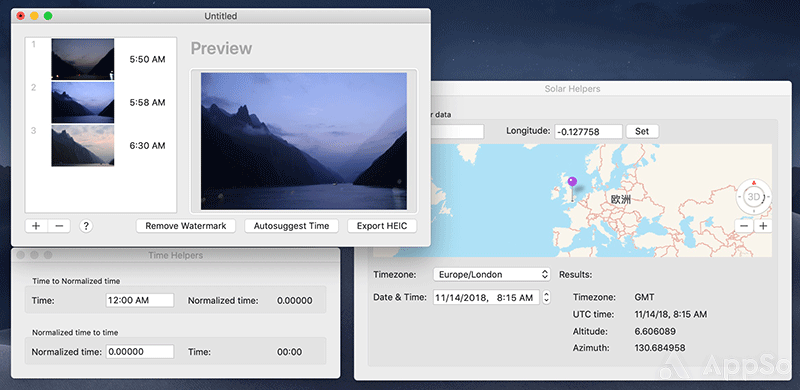Screen dimensions: 800x390
Task: Zoom out on the map with minus
Action: (x=745, y=226)
